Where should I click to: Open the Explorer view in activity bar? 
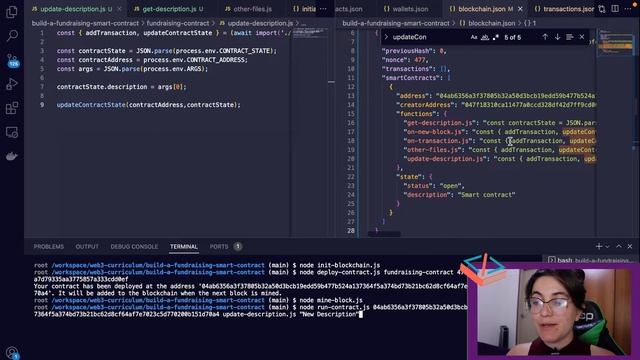[x=12, y=12]
